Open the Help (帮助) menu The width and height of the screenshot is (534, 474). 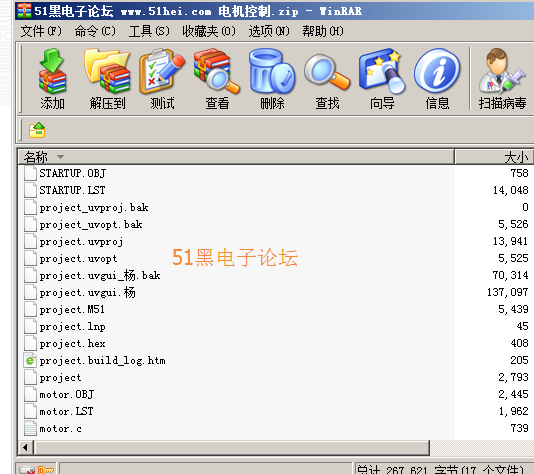(323, 31)
